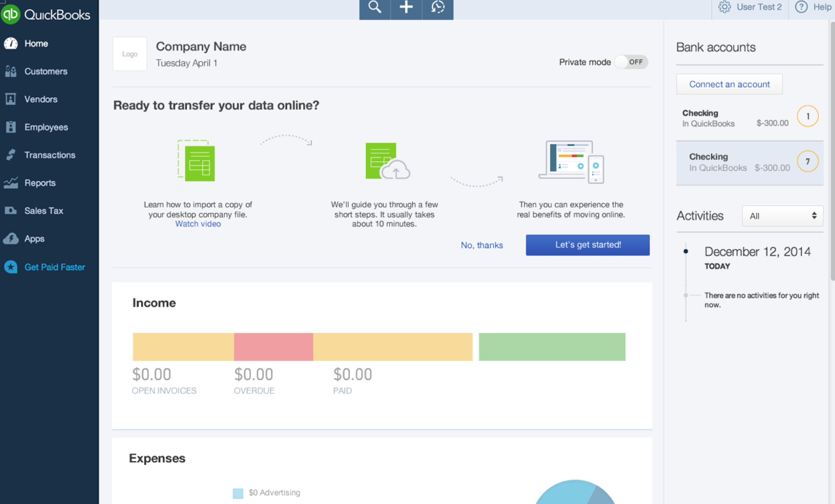
Task: Click the Help text link
Action: [x=822, y=7]
